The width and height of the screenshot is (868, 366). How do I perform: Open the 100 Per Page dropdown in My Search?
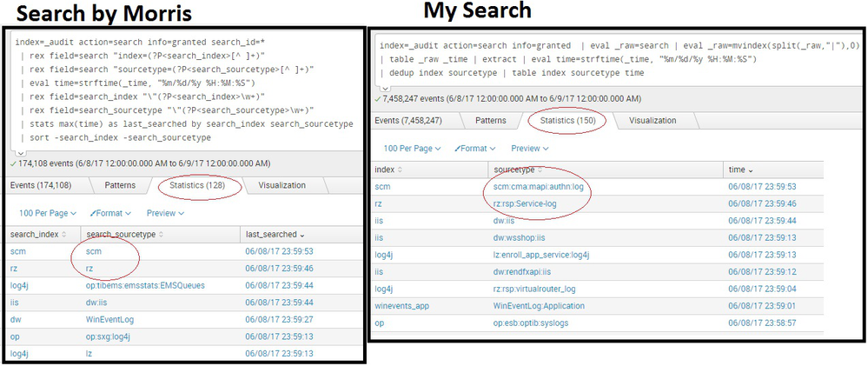pyautogui.click(x=411, y=149)
